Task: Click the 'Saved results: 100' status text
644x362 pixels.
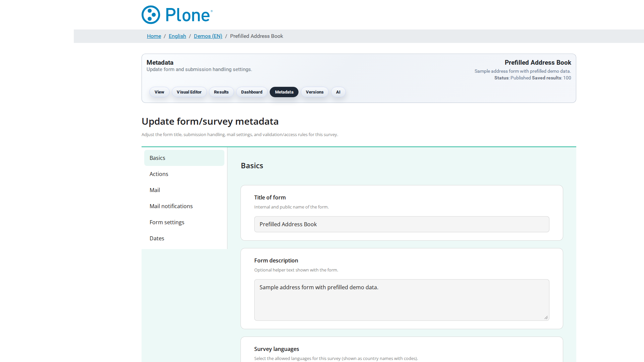Action: tap(551, 78)
